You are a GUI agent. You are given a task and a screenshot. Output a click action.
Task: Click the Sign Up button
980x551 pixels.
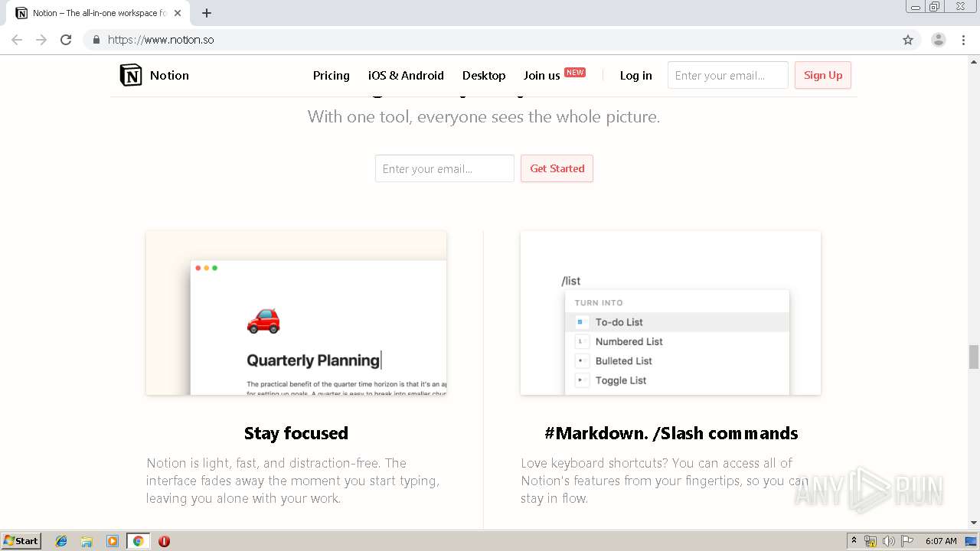tap(823, 75)
